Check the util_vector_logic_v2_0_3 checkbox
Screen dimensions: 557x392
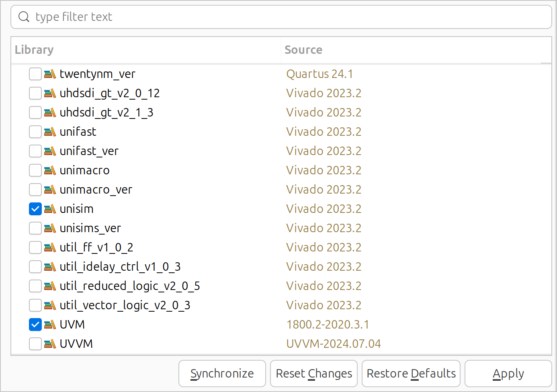coord(35,305)
